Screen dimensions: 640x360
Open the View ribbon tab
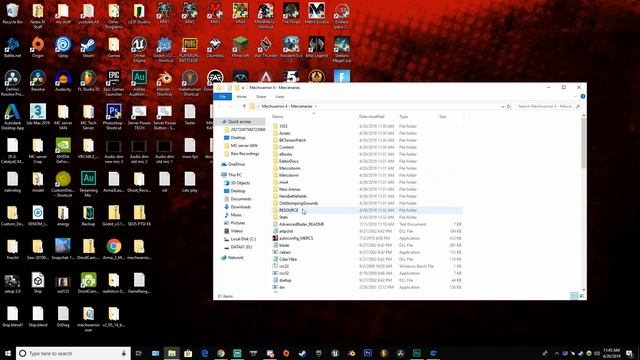(280, 97)
